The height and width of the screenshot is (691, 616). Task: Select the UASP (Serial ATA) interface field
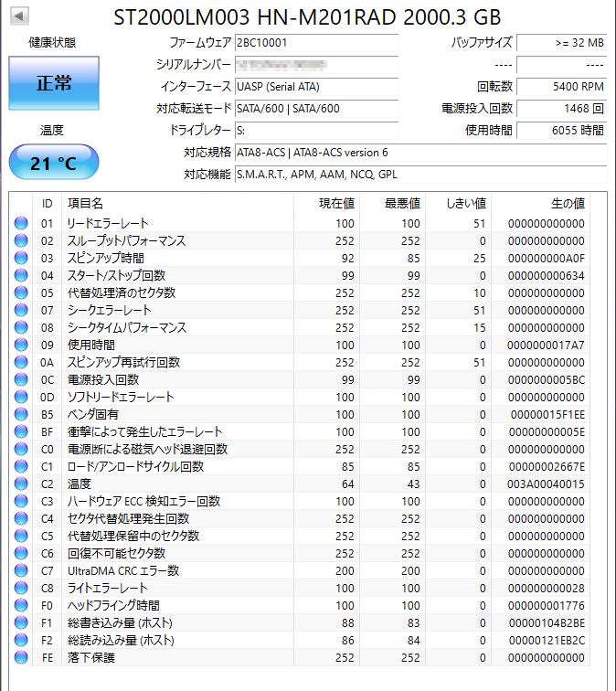(316, 87)
